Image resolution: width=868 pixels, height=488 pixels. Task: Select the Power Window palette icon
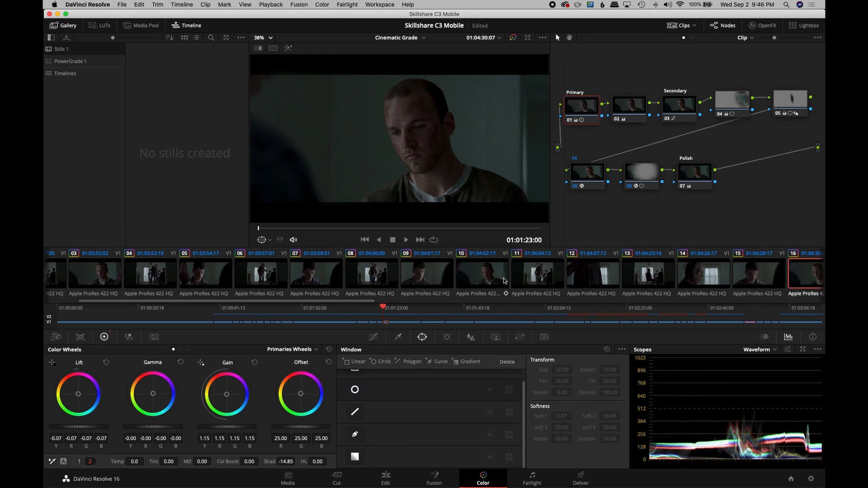click(x=422, y=337)
